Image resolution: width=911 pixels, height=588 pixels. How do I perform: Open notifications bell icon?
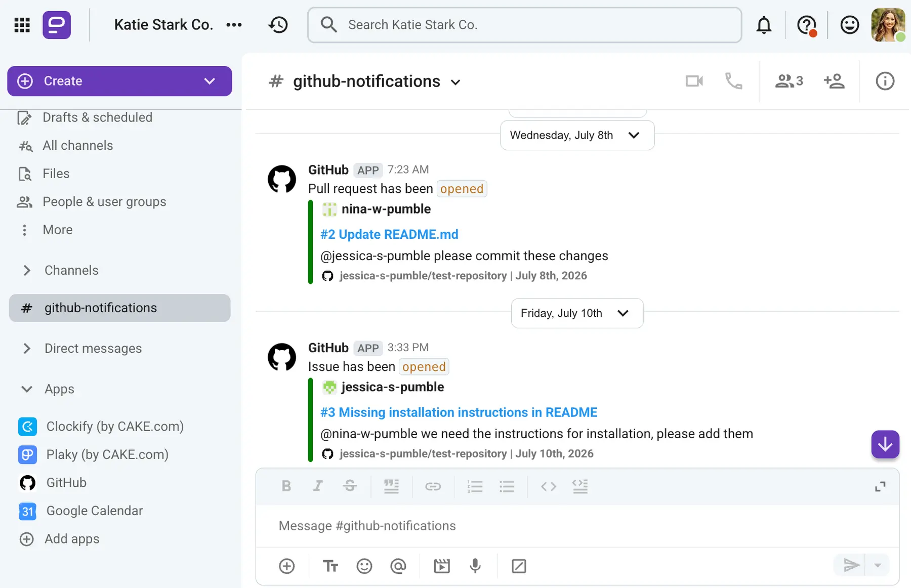click(x=764, y=25)
